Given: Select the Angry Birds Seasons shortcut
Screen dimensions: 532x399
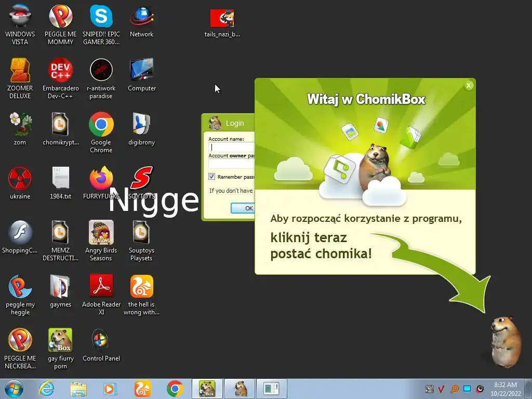Looking at the screenshot, I should coord(101,240).
